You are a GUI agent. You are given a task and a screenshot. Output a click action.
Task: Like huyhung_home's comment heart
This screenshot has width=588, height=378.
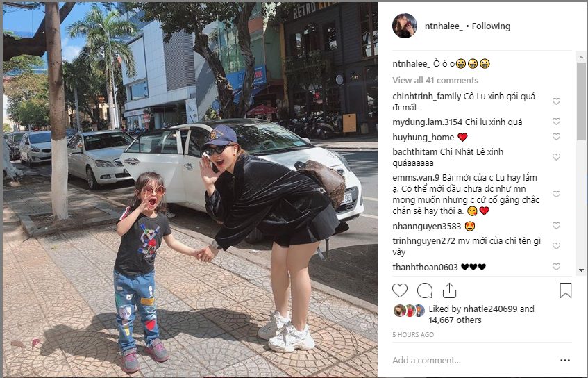(557, 137)
